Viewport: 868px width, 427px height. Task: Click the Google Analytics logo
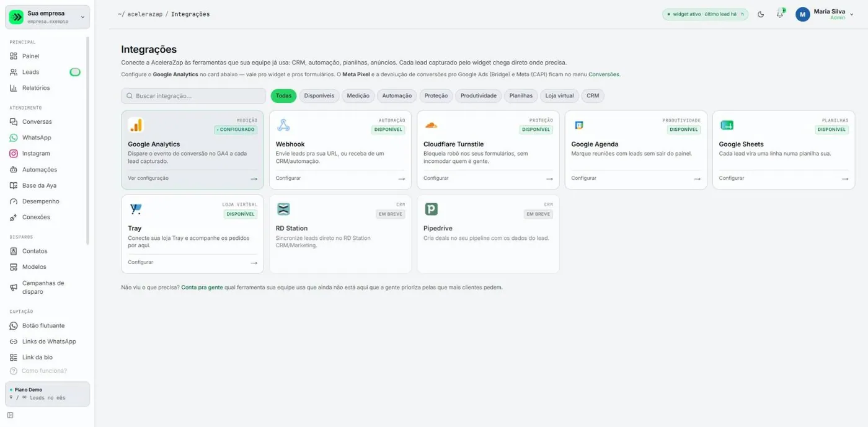tap(136, 125)
